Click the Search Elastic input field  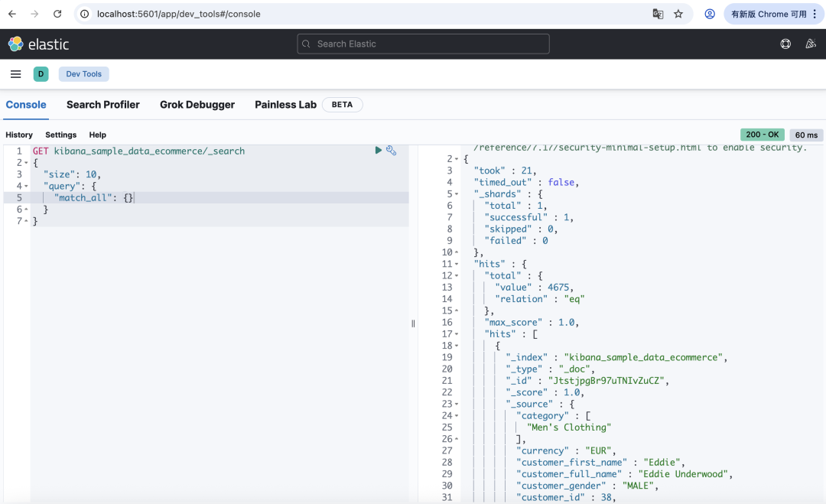point(423,44)
